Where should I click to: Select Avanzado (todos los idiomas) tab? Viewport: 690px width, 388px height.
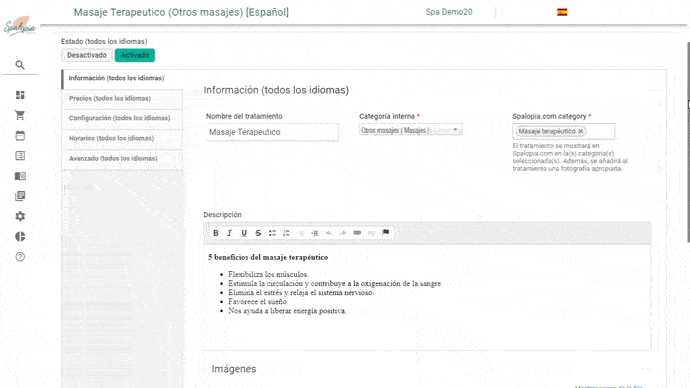[x=122, y=159]
